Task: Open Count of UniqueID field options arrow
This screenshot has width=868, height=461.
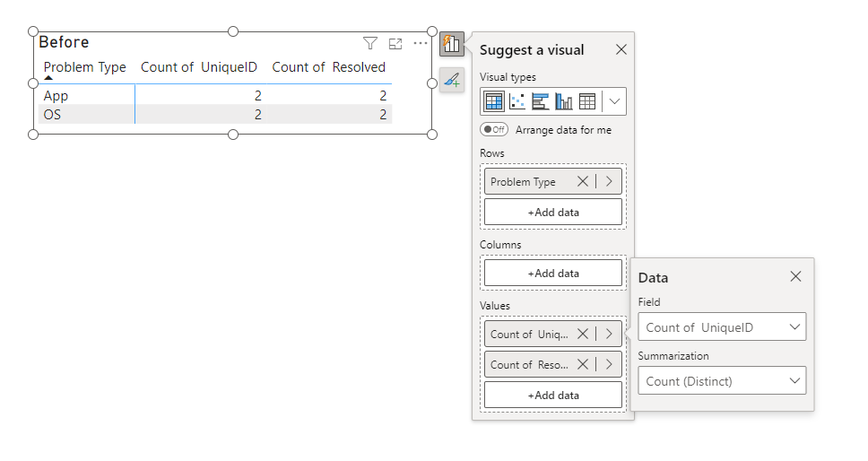Action: point(609,334)
